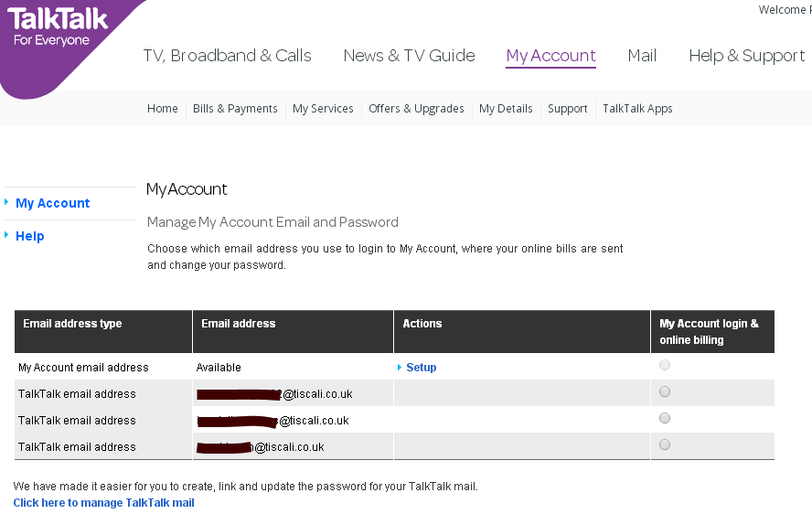Viewport: 812px width, 514px height.
Task: Click Setup for My Account email
Action: pyautogui.click(x=421, y=368)
